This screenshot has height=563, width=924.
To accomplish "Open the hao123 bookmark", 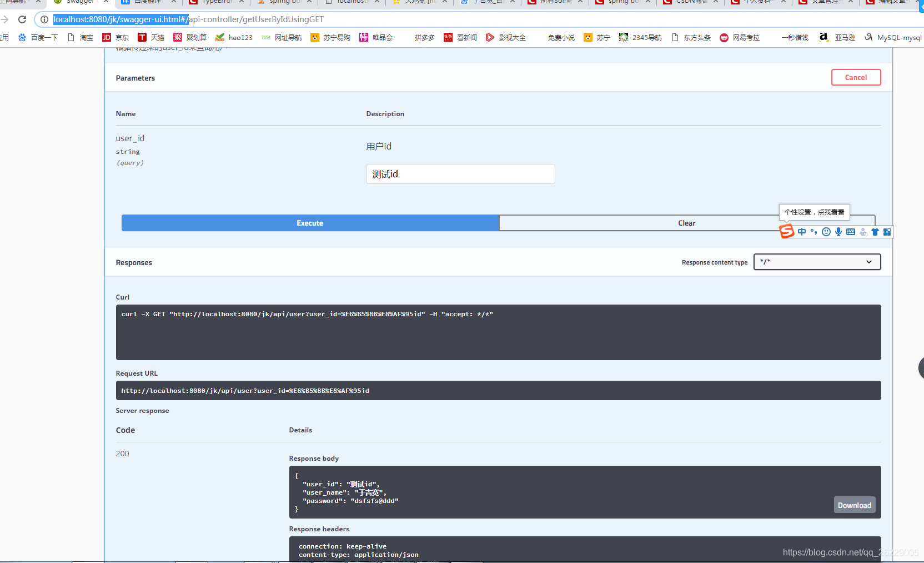I will [240, 37].
